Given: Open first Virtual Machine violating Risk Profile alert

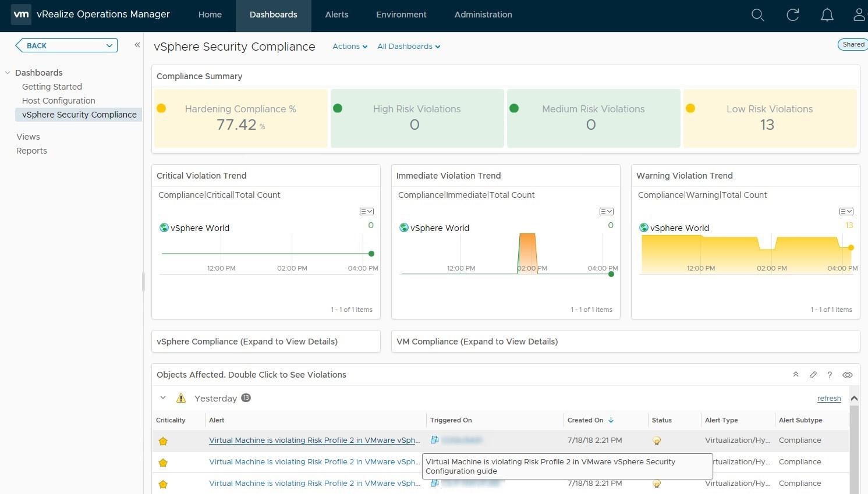Looking at the screenshot, I should point(314,440).
